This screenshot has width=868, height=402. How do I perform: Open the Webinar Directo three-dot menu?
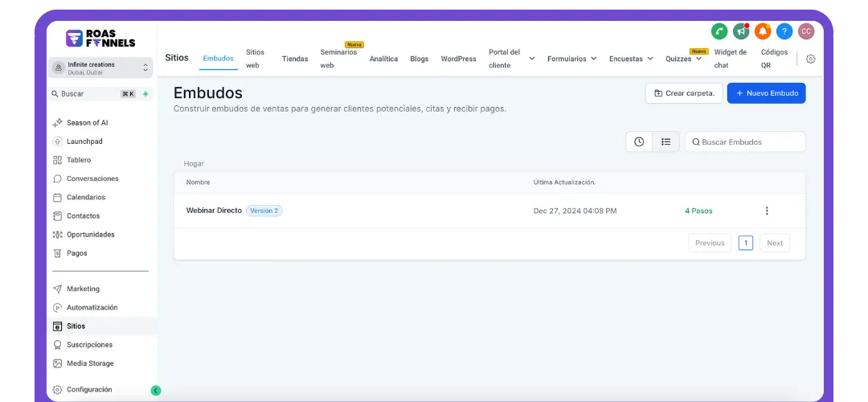coord(767,211)
